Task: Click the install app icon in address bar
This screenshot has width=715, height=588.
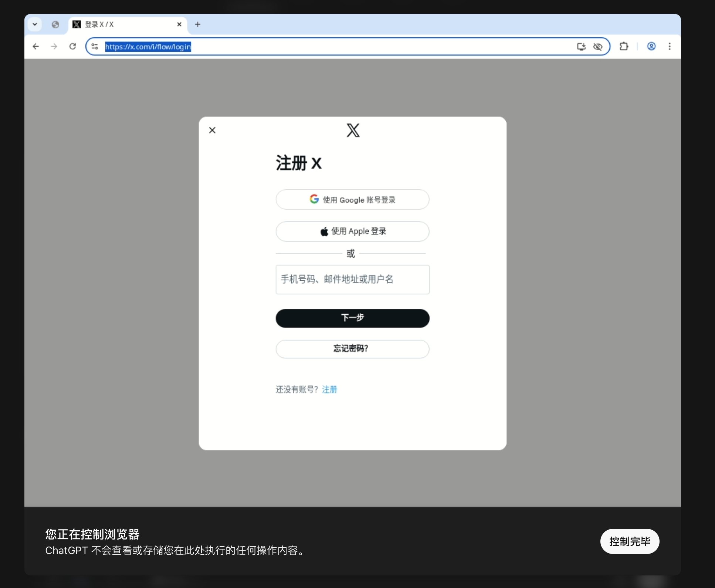Action: click(581, 47)
